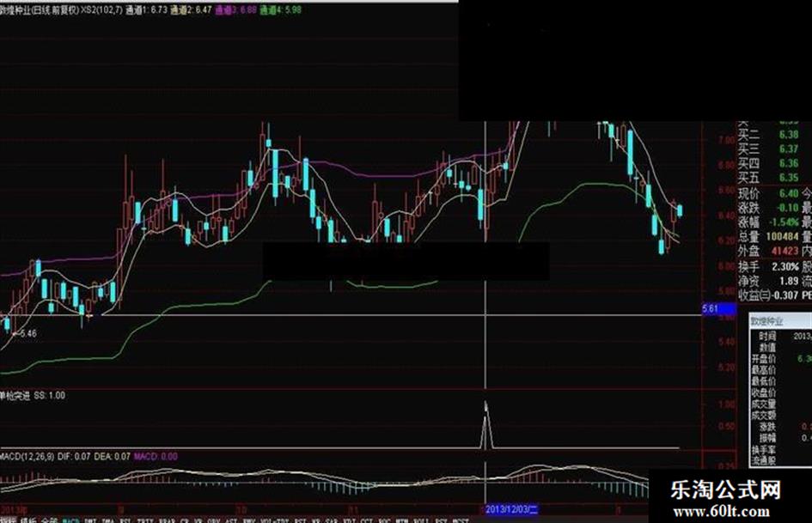Select the MACD indicator tab at bottom

click(70, 520)
